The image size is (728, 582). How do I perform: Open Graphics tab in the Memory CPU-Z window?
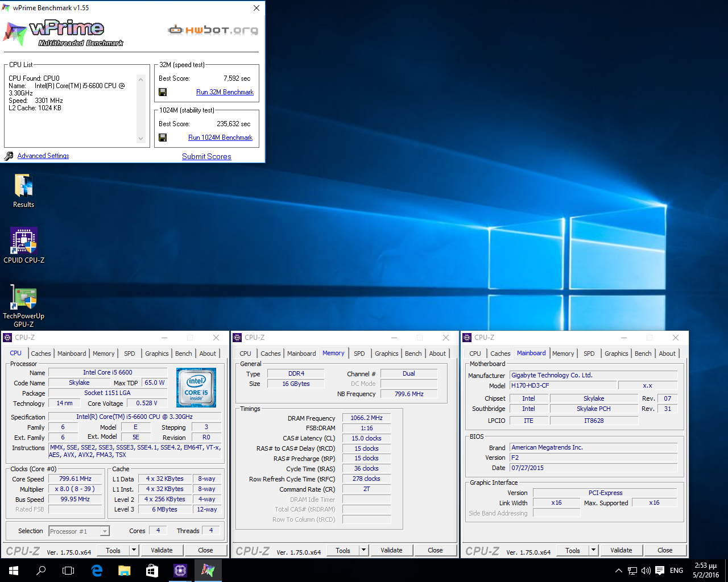pos(387,354)
